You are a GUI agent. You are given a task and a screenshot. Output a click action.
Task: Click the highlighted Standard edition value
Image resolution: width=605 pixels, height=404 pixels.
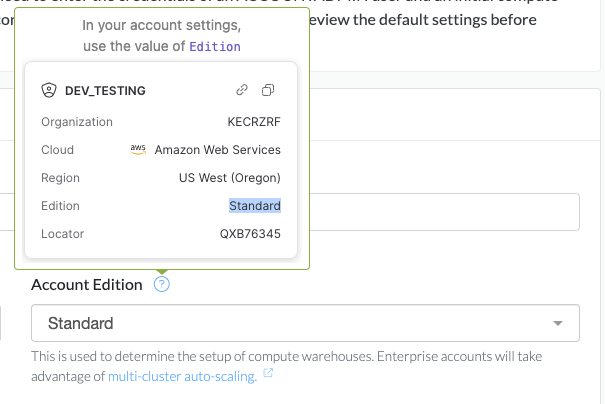click(254, 206)
